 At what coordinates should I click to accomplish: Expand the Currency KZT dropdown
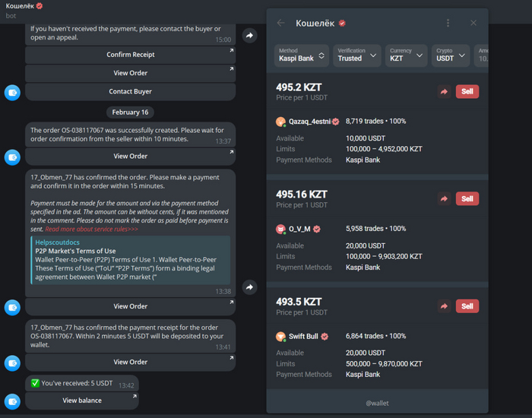[x=406, y=55]
